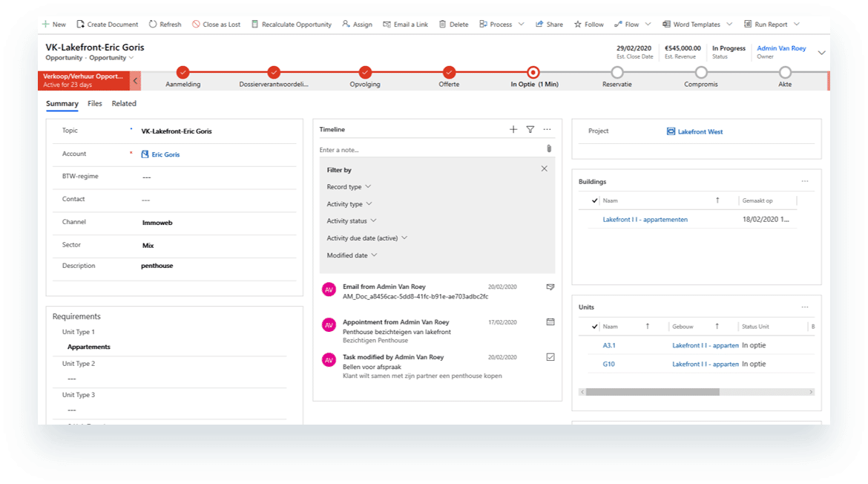Click the Create Document icon
The width and height of the screenshot is (868, 484).
pyautogui.click(x=80, y=24)
